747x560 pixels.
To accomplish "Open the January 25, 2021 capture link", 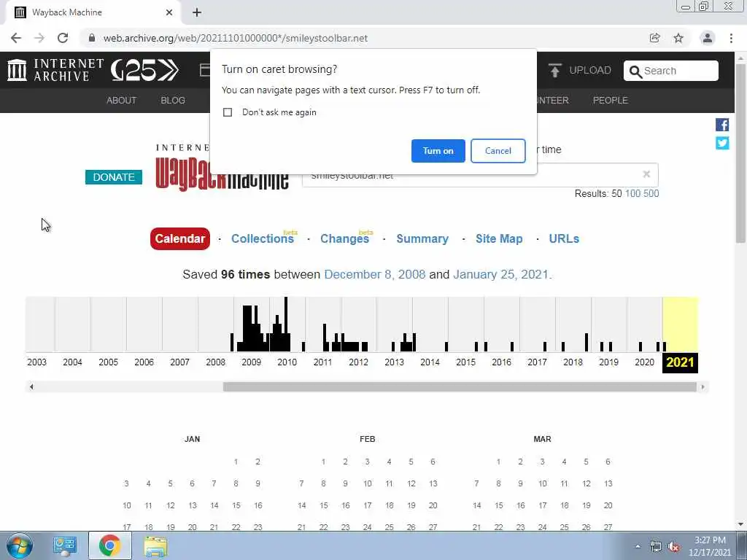I will click(500, 275).
